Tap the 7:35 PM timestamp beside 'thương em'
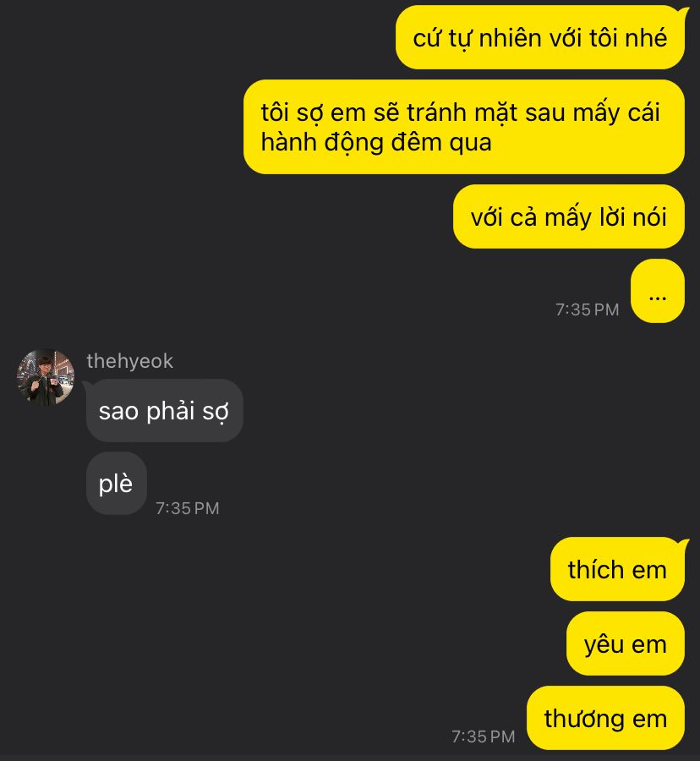The width and height of the screenshot is (700, 761). 484,736
